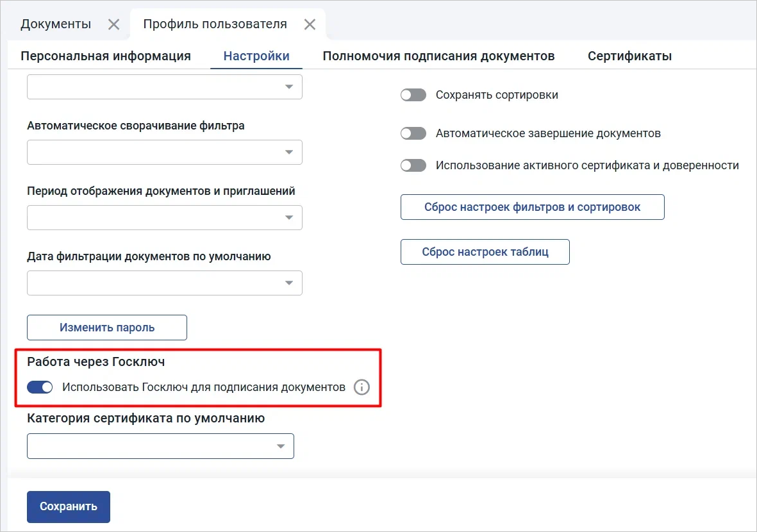757x532 pixels.
Task: Expand Период отображения документов и приглашений list
Action: [289, 218]
